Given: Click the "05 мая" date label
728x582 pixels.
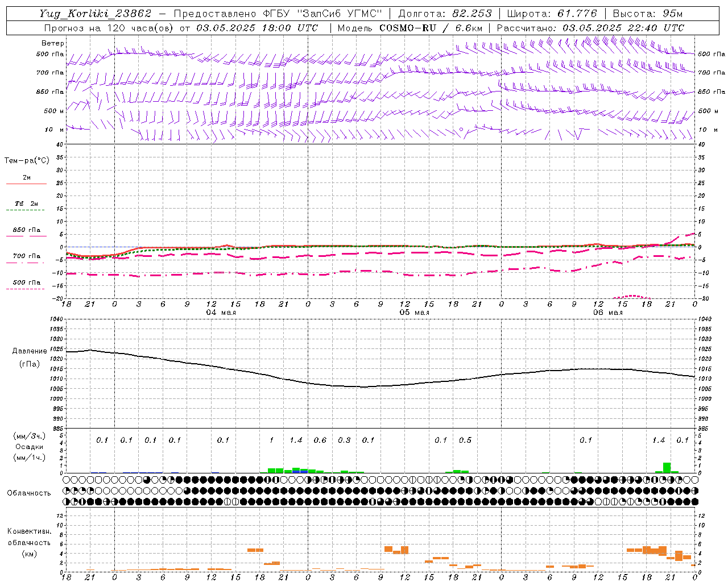Looking at the screenshot, I should point(414,313).
